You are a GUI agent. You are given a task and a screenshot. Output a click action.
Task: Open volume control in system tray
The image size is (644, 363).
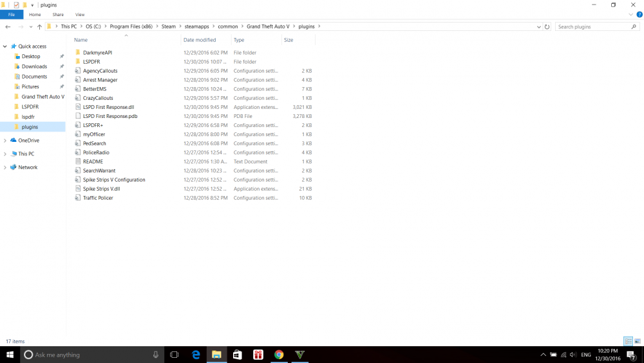(x=573, y=355)
